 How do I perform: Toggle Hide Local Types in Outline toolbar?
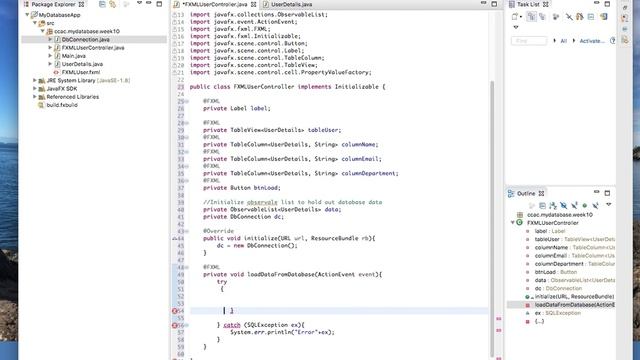pyautogui.click(x=596, y=206)
